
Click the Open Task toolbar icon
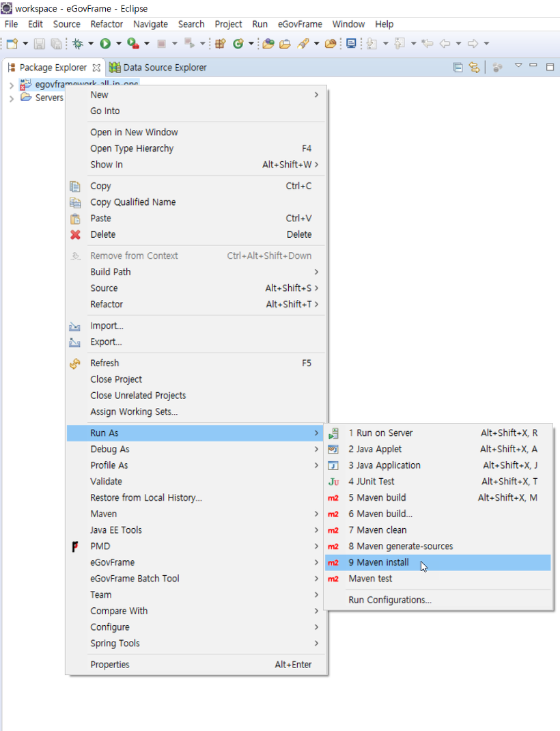pyautogui.click(x=285, y=44)
